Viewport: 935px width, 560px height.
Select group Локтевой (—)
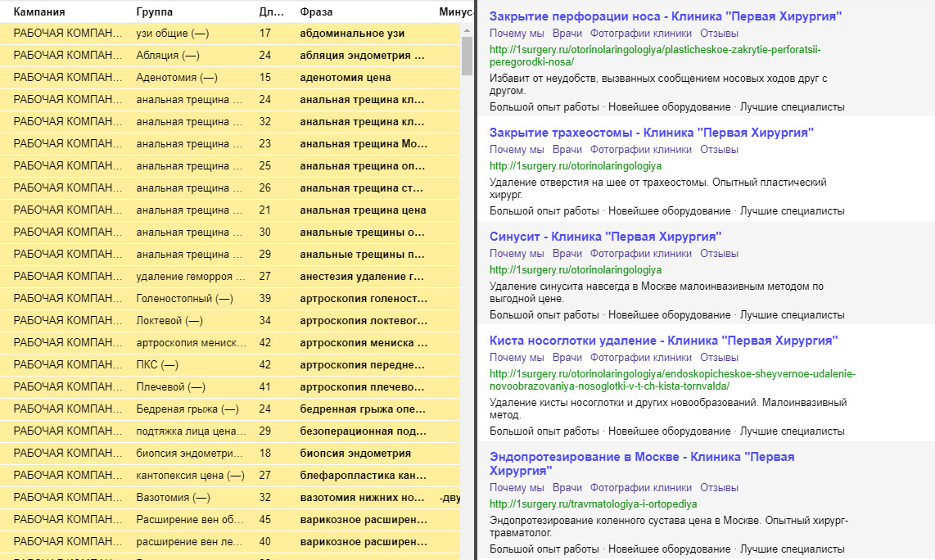(169, 320)
